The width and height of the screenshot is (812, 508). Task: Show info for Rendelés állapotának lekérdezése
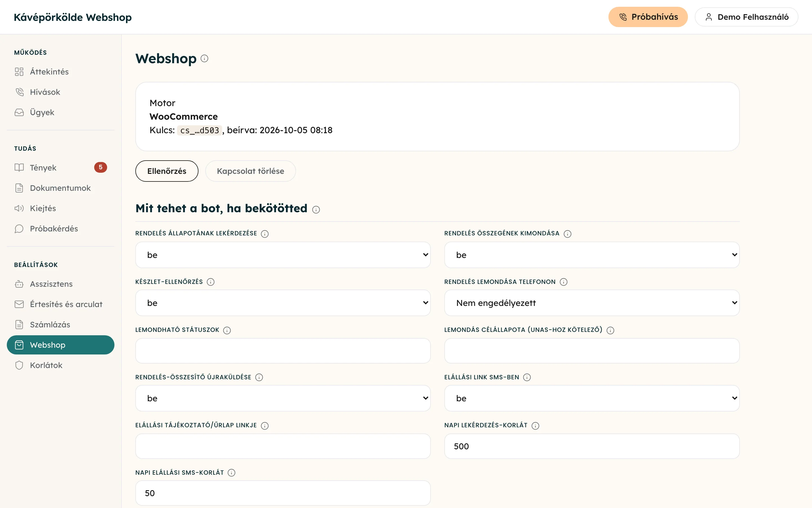(x=265, y=234)
